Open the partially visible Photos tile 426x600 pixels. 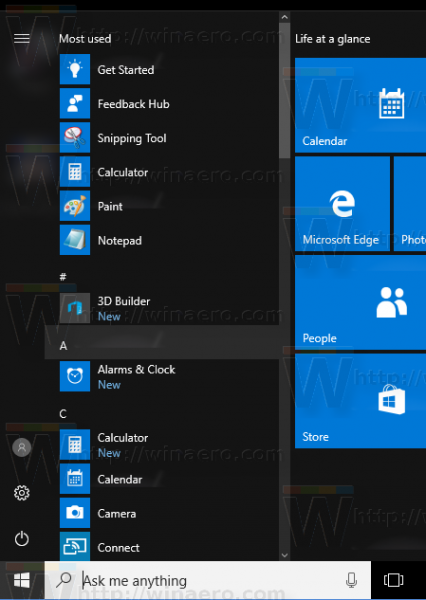point(410,204)
